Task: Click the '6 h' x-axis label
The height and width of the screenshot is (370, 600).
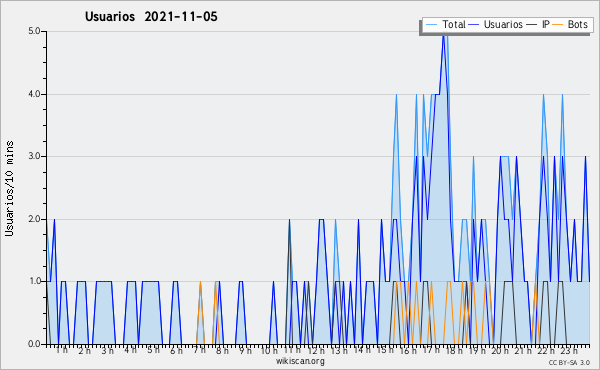Action: [176, 350]
